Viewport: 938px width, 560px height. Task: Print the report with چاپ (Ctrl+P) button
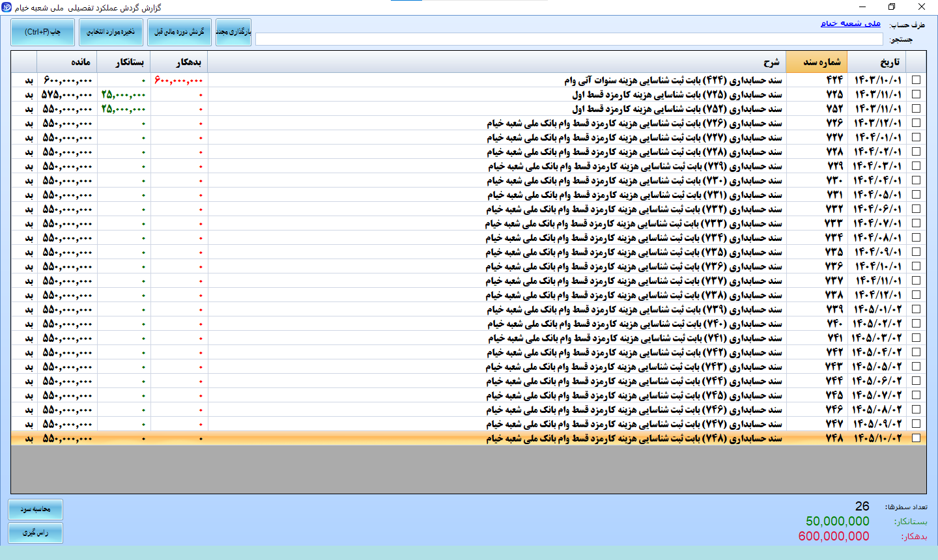tap(43, 32)
